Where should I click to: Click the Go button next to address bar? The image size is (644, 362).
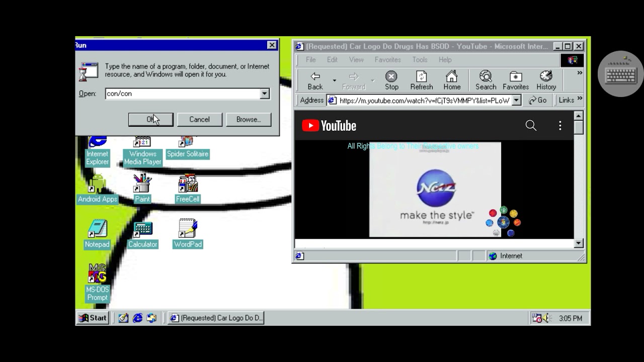(538, 100)
